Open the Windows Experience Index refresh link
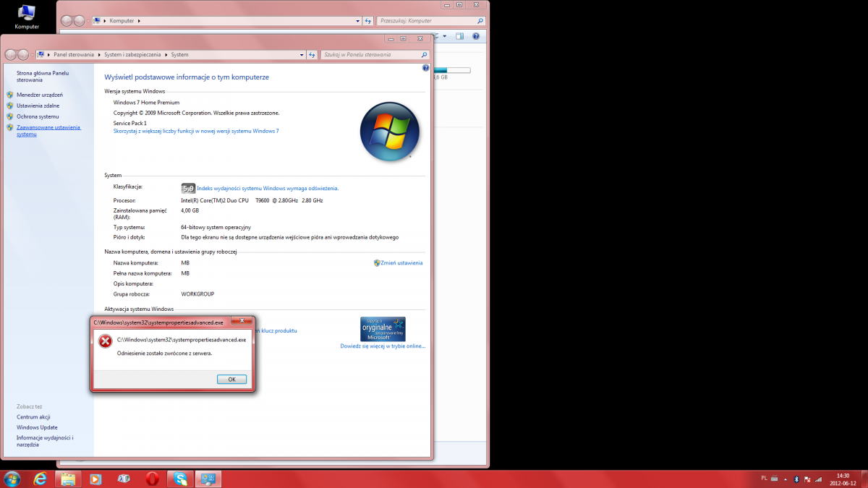868x488 pixels. (268, 188)
